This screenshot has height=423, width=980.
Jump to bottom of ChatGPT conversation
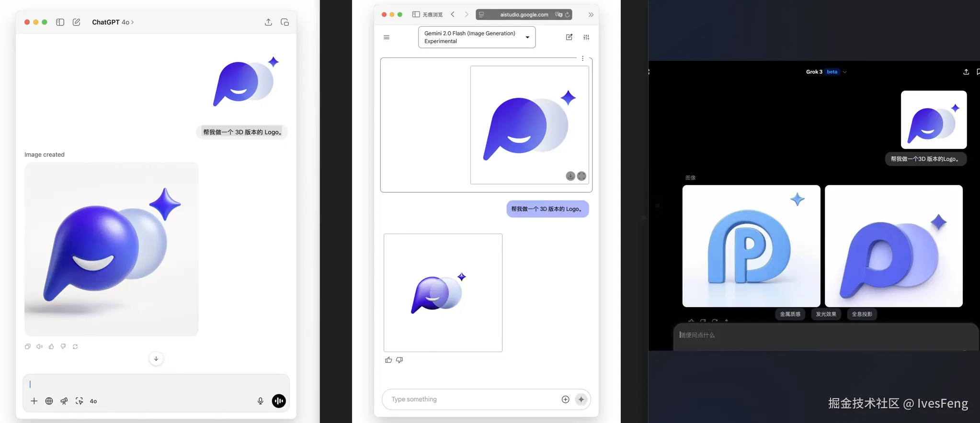[156, 358]
